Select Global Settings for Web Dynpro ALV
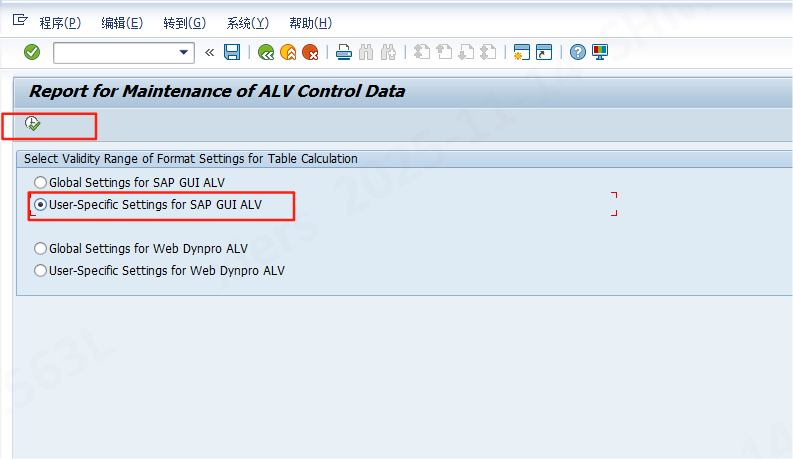This screenshot has width=793, height=459. (x=40, y=249)
